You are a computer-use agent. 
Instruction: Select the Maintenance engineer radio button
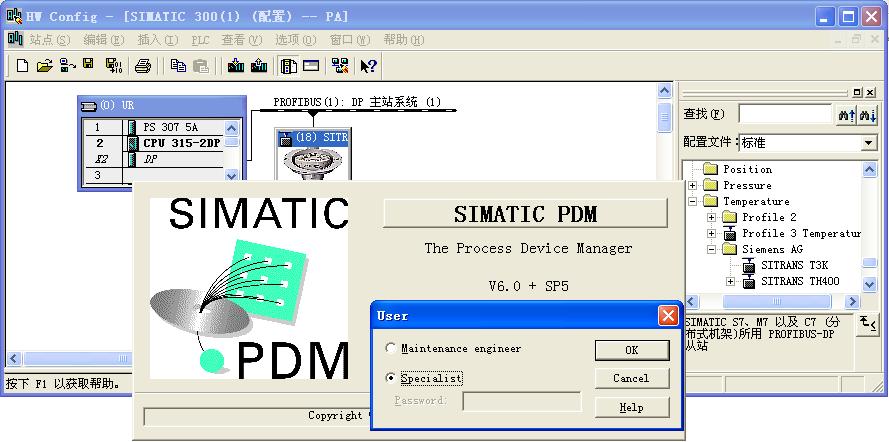click(x=391, y=348)
